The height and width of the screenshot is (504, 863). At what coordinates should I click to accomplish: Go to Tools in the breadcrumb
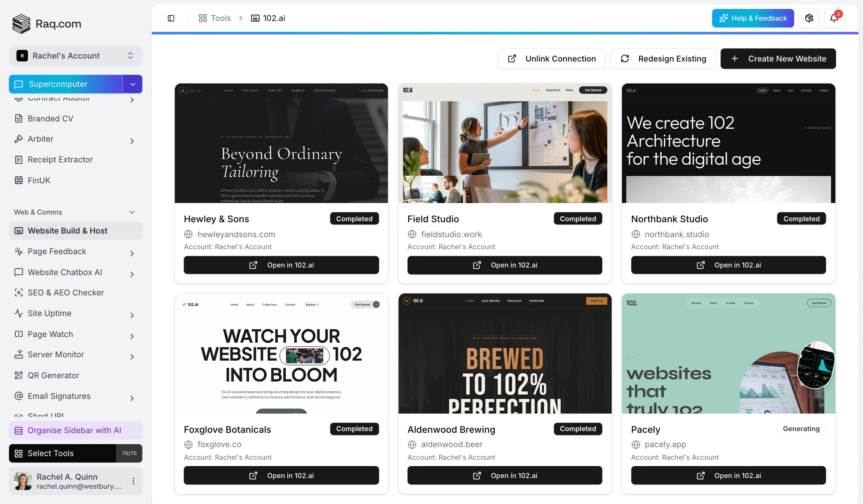215,18
